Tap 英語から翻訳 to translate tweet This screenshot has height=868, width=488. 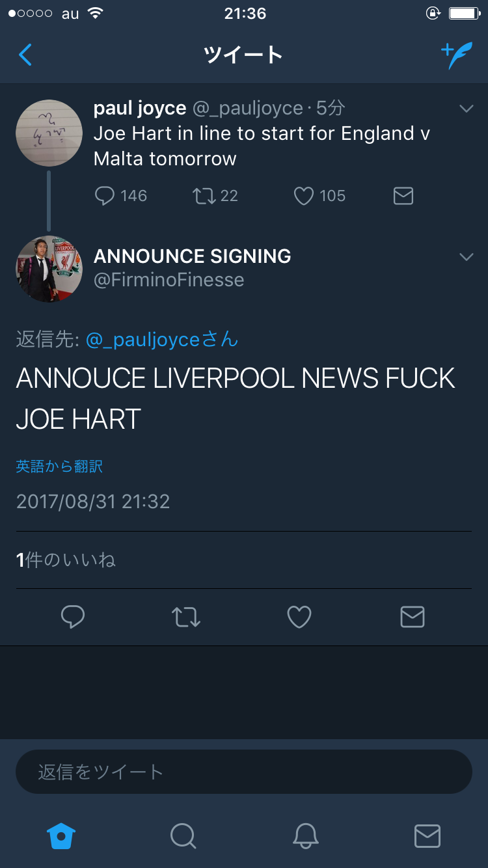[x=59, y=467]
